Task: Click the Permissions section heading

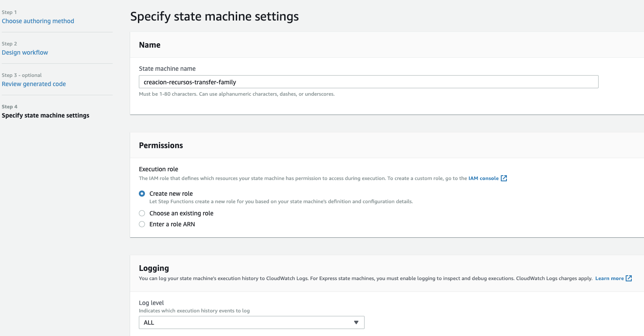Action: 161,145
